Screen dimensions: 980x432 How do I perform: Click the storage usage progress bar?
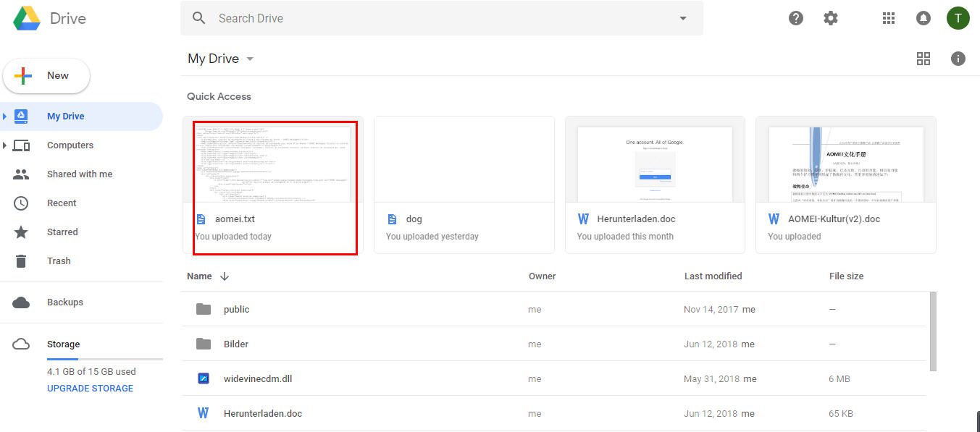tap(105, 358)
